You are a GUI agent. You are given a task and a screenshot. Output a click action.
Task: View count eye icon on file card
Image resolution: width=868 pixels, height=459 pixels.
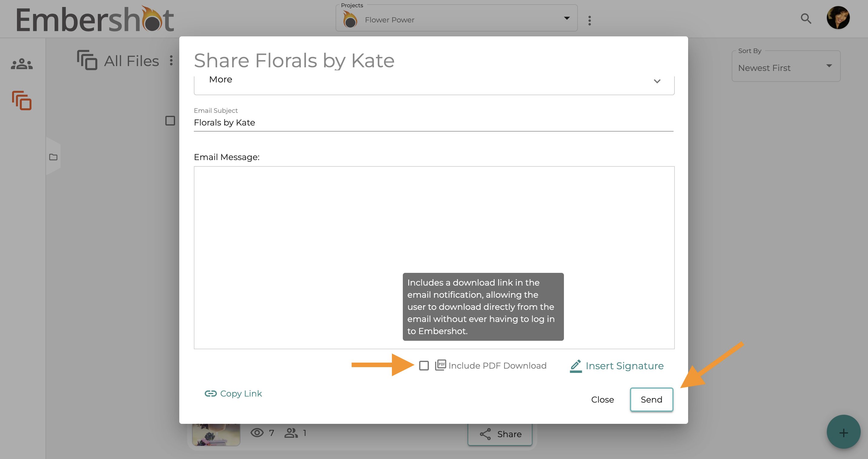(x=257, y=433)
